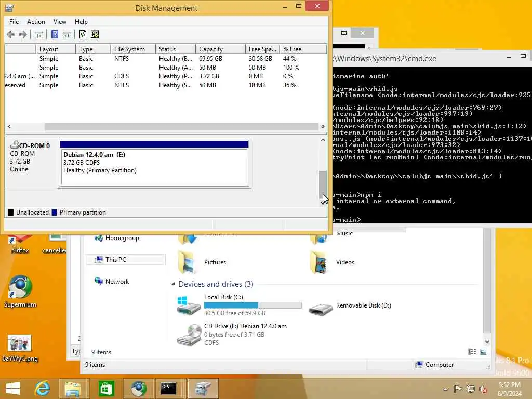Open the Help menu in Disk Management
The width and height of the screenshot is (532, 399).
coord(81,22)
